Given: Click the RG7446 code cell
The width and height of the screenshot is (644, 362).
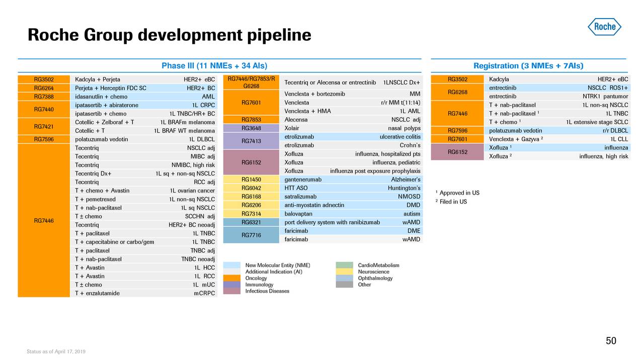Looking at the screenshot, I should (x=43, y=220).
